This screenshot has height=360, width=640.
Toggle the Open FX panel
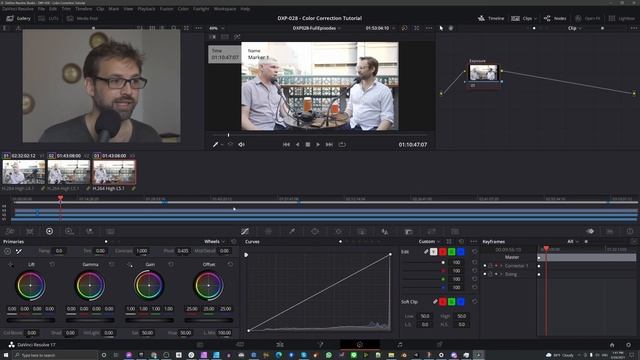pos(587,18)
